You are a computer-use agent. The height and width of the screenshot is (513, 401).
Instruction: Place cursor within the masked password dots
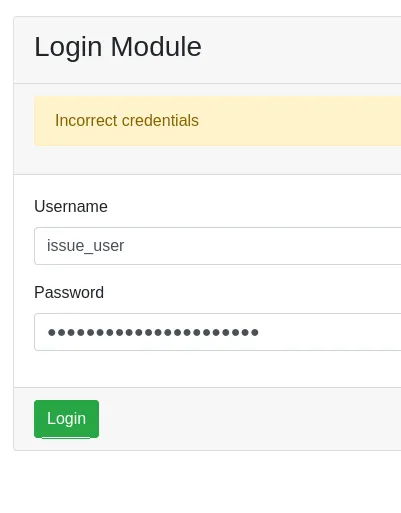click(x=153, y=332)
